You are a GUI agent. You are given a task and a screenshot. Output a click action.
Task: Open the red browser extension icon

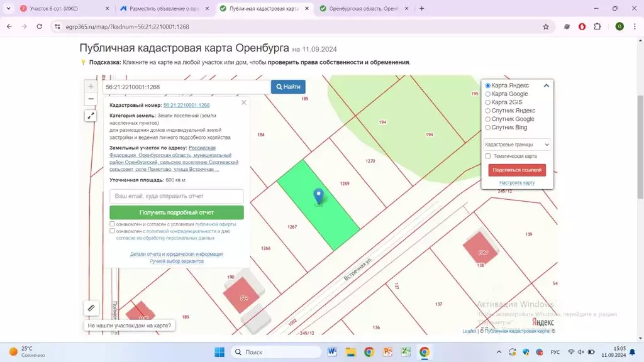pos(582,27)
